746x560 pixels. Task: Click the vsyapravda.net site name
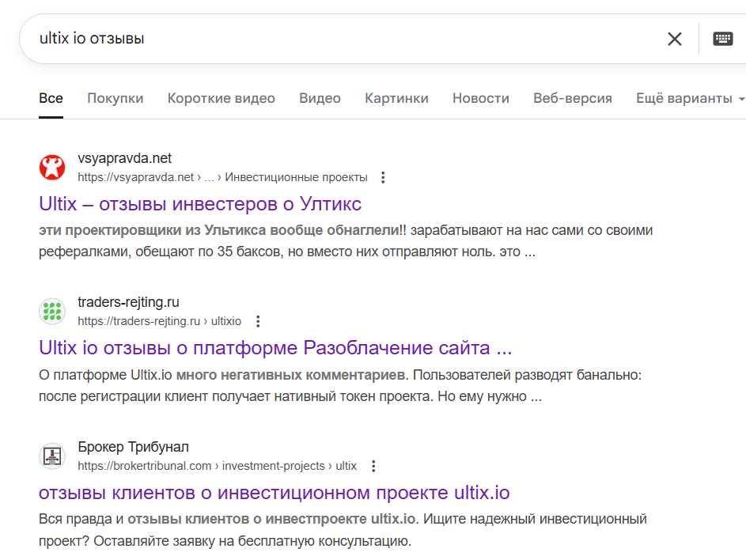(125, 158)
